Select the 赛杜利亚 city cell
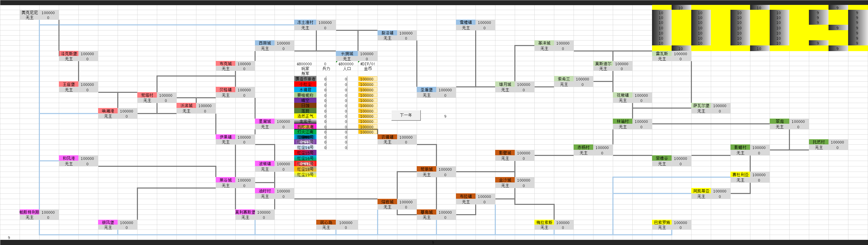Image resolution: width=868 pixels, height=245 pixels. pos(740,175)
